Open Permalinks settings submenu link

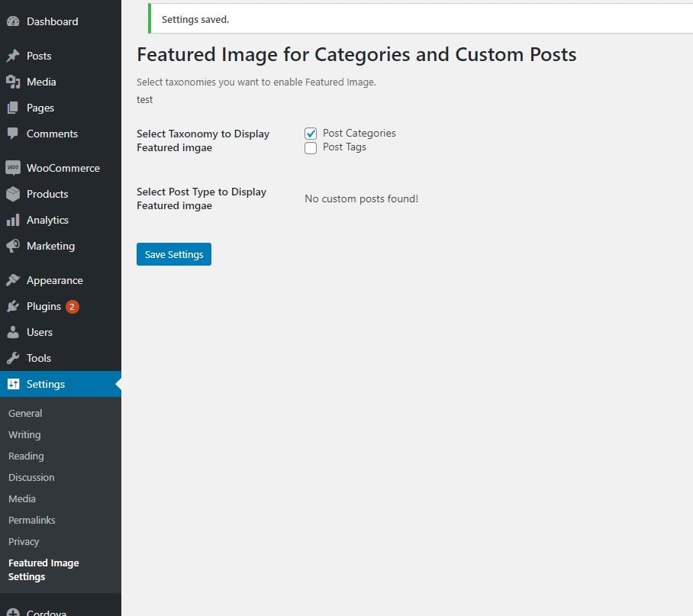click(x=32, y=520)
